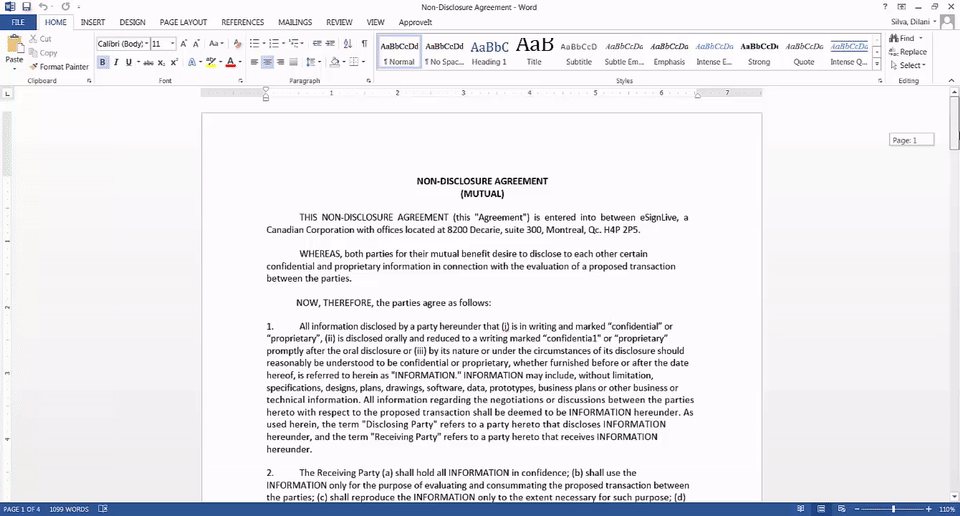Apply the No Spacing style
Image resolution: width=960 pixels, height=516 pixels.
[x=444, y=52]
